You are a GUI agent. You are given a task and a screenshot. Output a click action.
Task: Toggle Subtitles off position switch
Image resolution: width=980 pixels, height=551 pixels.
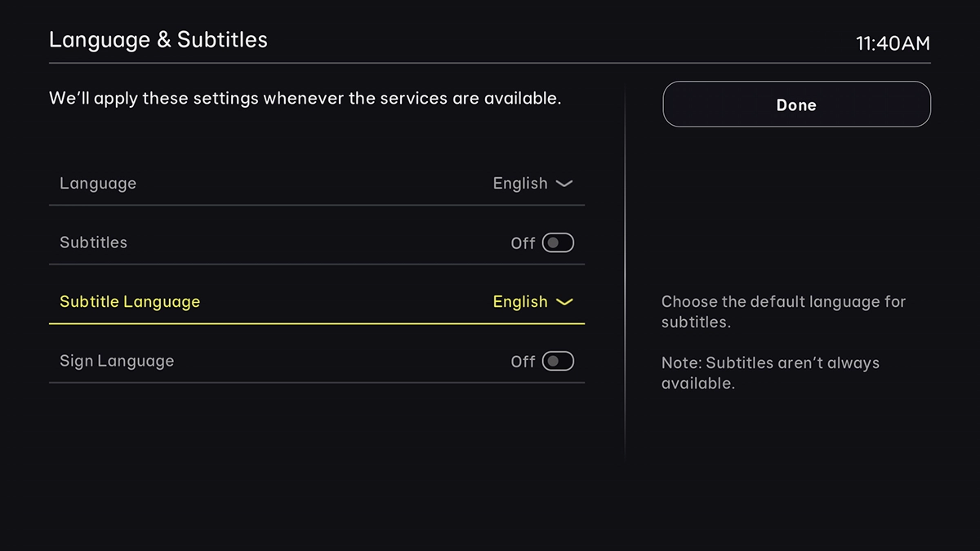click(556, 242)
